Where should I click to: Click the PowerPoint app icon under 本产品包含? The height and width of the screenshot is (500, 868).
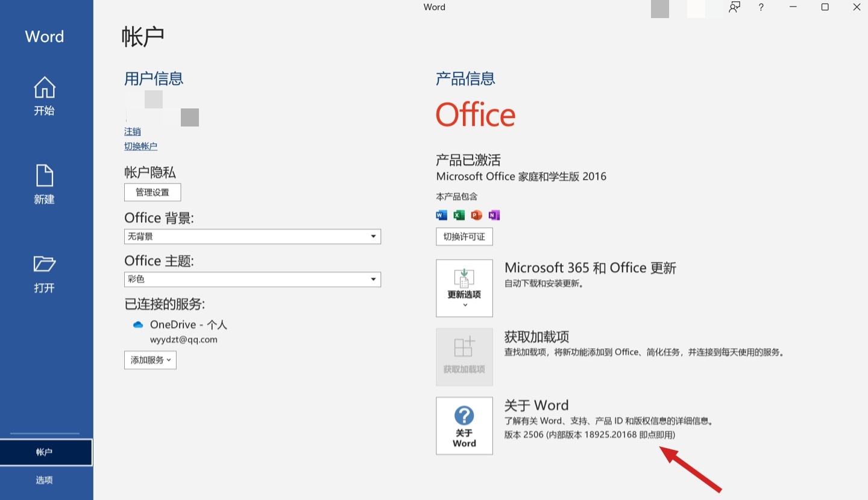coord(477,215)
